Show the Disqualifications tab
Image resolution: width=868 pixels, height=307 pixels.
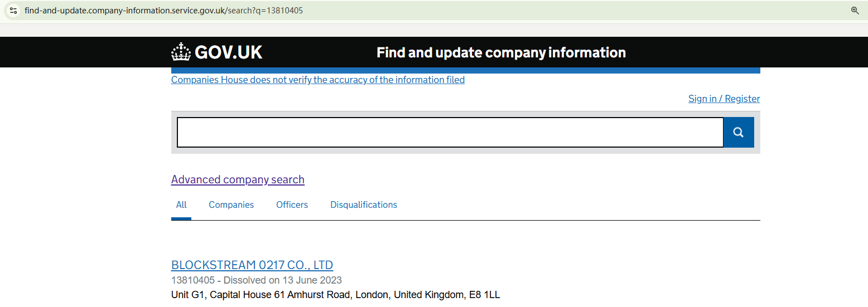click(x=364, y=205)
